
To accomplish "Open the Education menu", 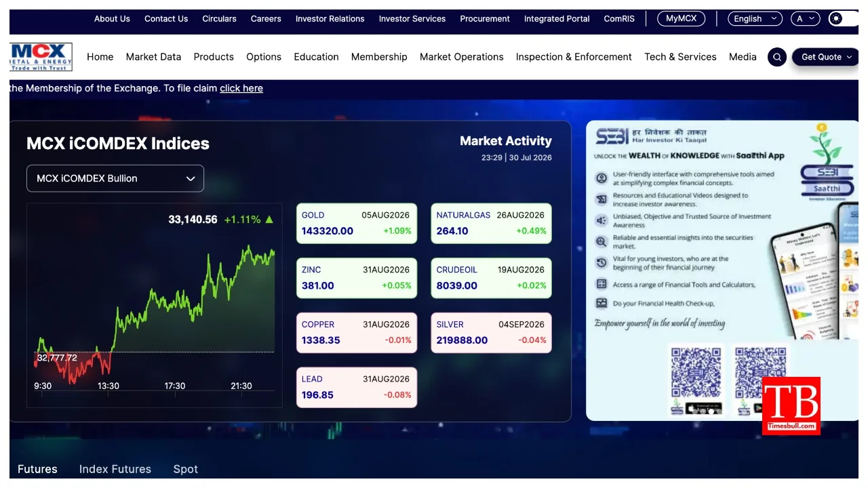I will (316, 57).
